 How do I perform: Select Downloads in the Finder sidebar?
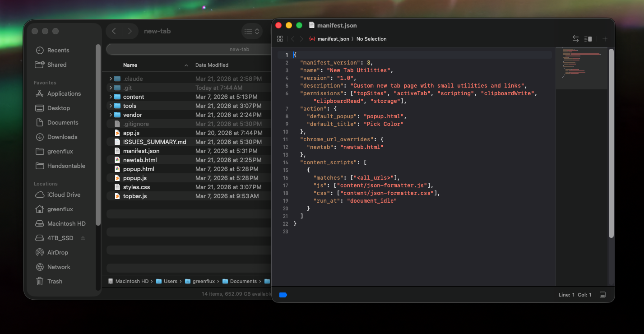coord(63,137)
